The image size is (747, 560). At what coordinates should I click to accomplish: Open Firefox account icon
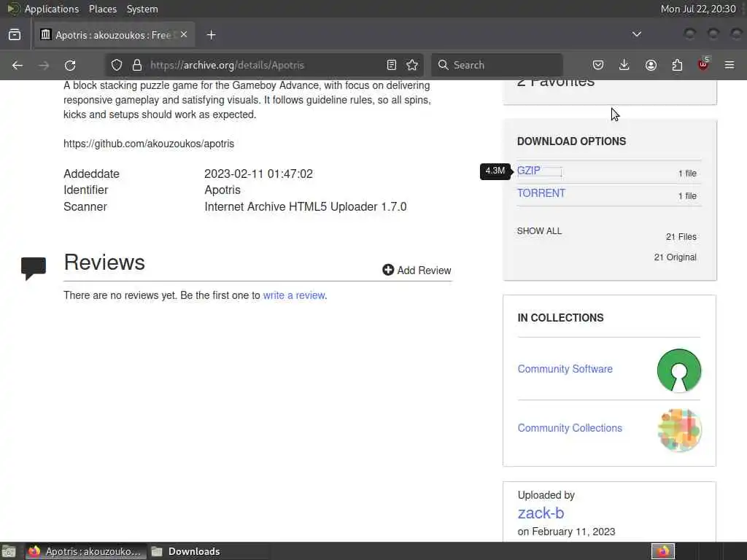(651, 65)
